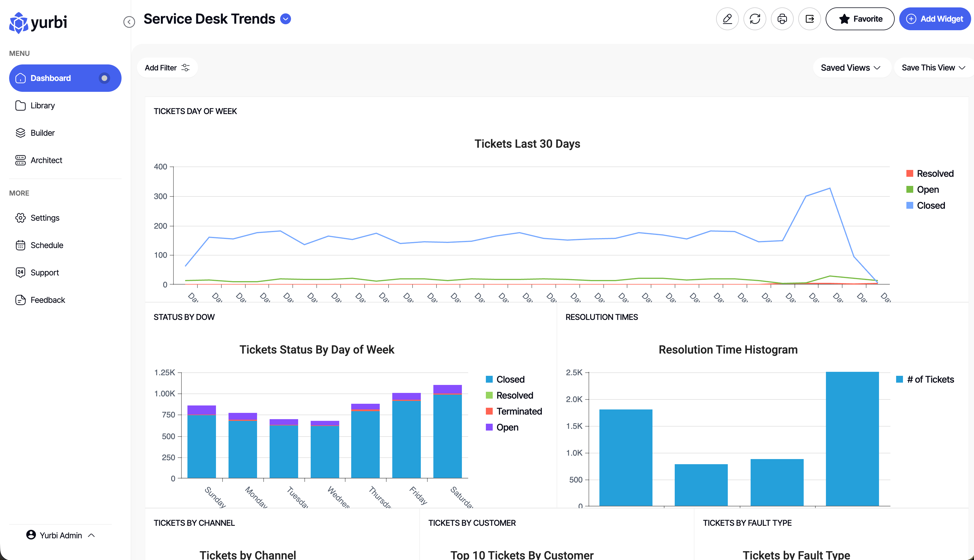Open the Save This View dropdown

[x=933, y=68]
